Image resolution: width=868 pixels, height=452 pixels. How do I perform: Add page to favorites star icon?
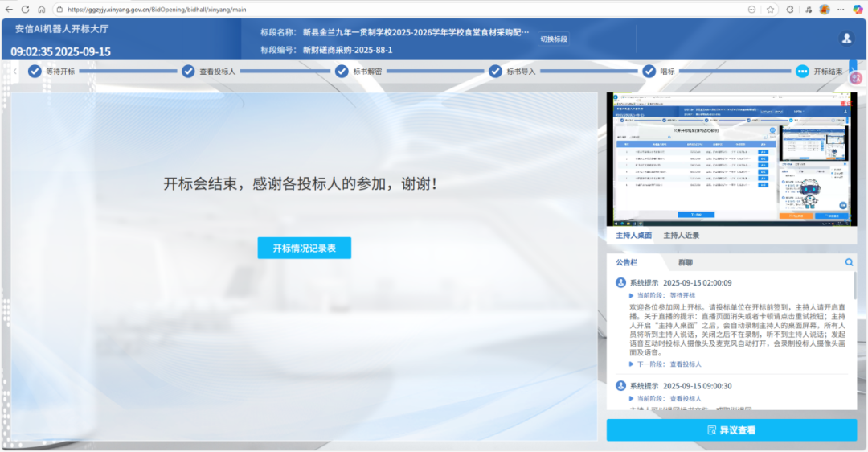pos(770,10)
